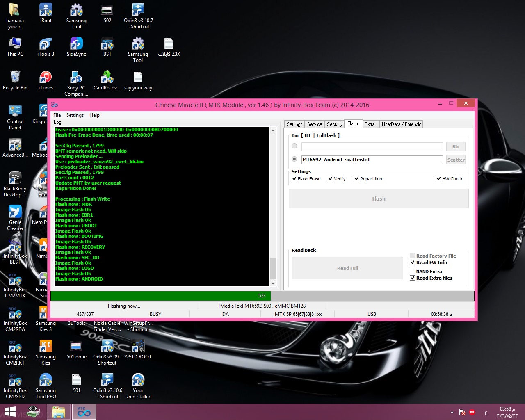Open the 502 desktop icon
Viewport: 525px width, 420px height.
click(x=107, y=13)
